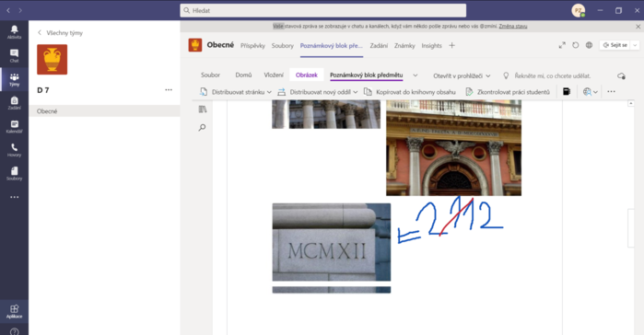Click the Změna stavu link
This screenshot has width=644, height=335.
513,27
